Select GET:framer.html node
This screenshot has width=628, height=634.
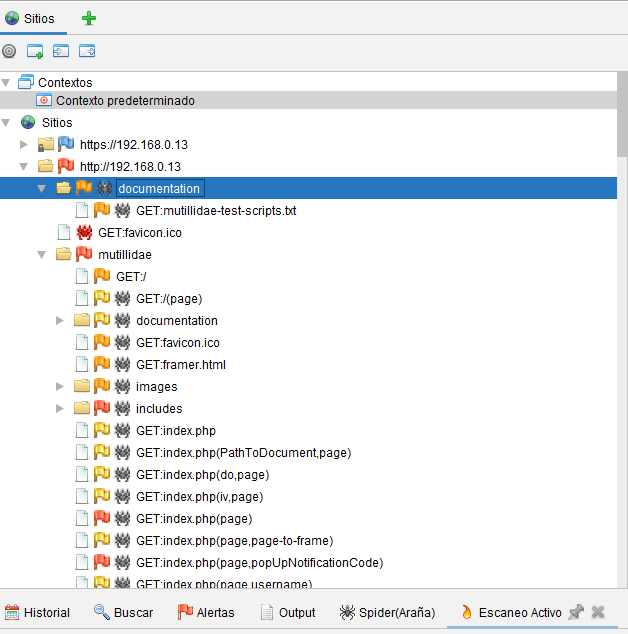coord(180,365)
